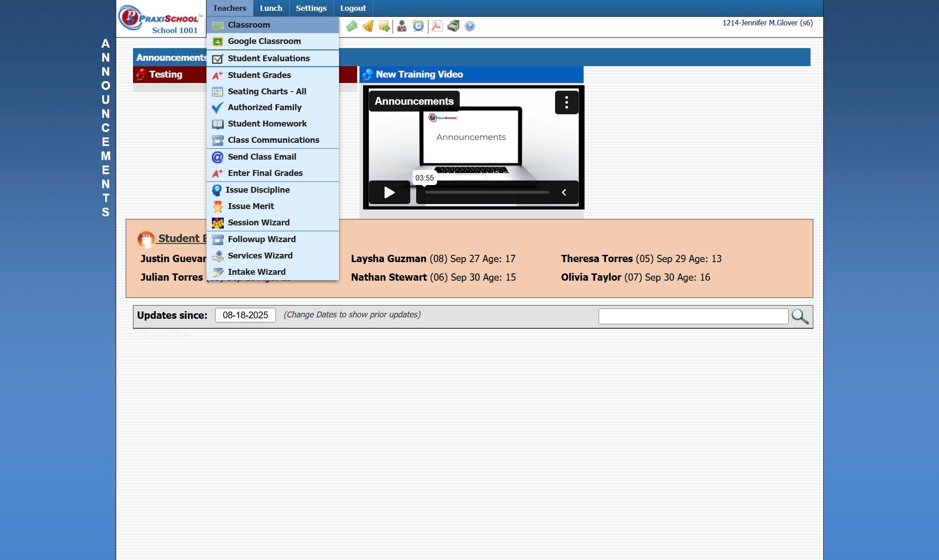Click the Updates since date field
The image size is (939, 560).
(x=245, y=315)
